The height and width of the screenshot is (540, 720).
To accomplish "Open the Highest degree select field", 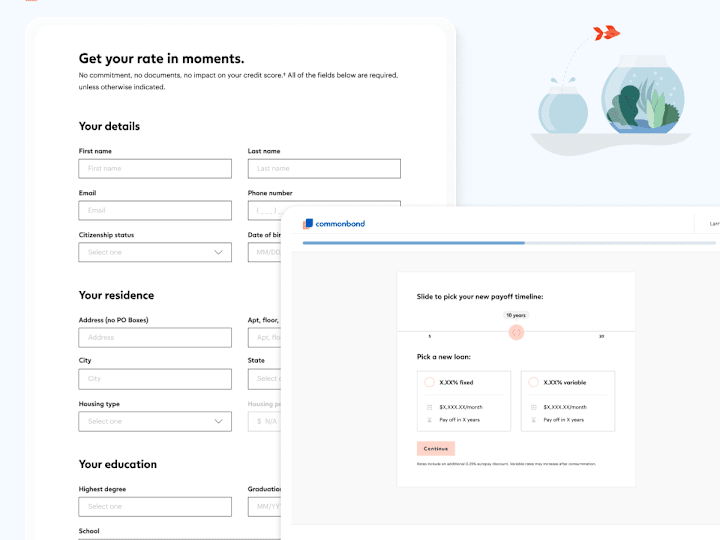I will click(155, 506).
